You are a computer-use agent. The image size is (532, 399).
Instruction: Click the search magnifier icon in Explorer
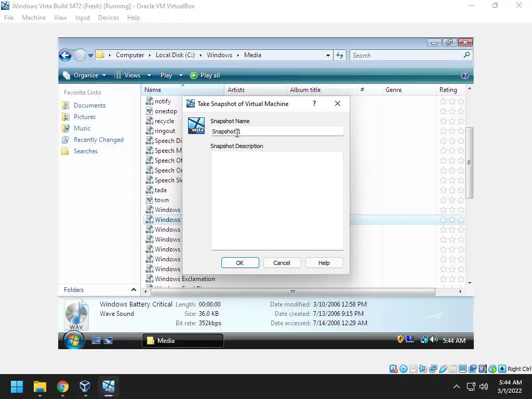click(467, 55)
